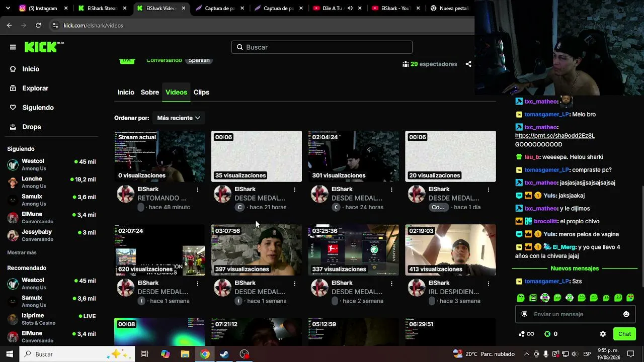This screenshot has height=362, width=644.
Task: Open the ElShark channel name under RETOMANDO video
Action: click(148, 189)
